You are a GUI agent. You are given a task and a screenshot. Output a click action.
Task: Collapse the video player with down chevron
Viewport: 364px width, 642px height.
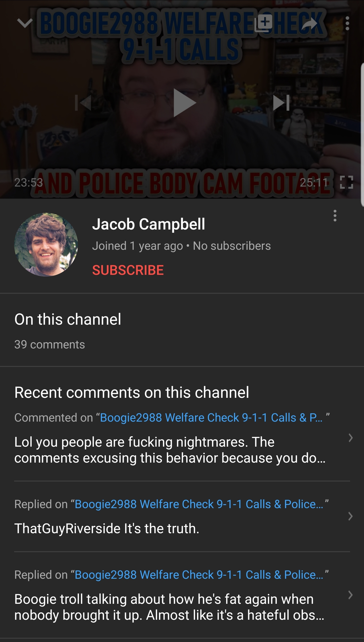[25, 24]
